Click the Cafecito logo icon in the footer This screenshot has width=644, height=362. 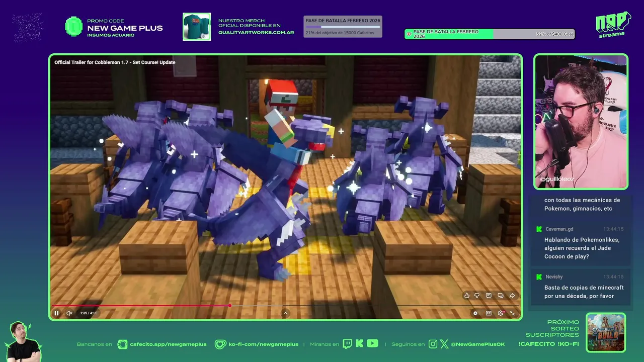122,344
